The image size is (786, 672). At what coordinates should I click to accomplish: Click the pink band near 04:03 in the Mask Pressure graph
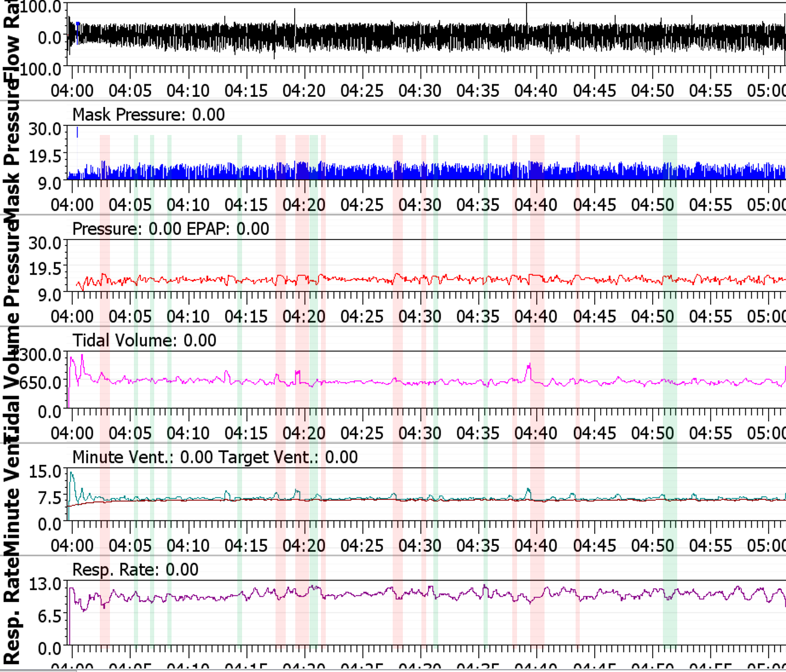(x=105, y=157)
